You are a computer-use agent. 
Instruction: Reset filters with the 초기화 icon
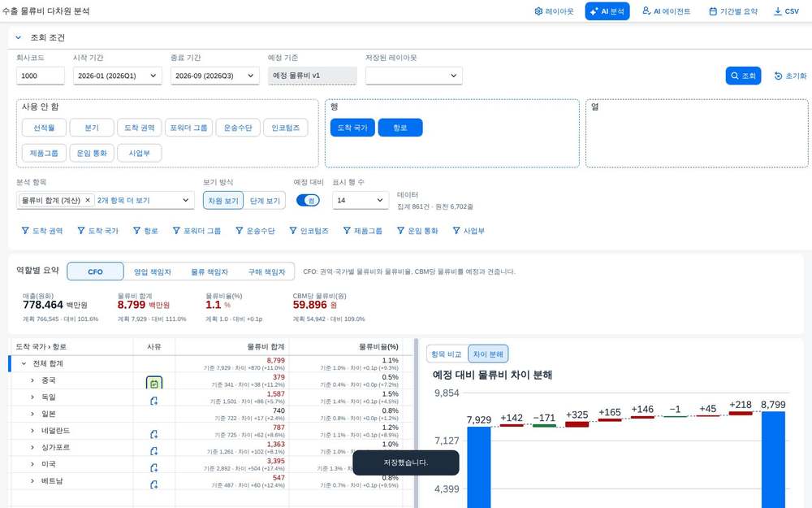coord(778,76)
